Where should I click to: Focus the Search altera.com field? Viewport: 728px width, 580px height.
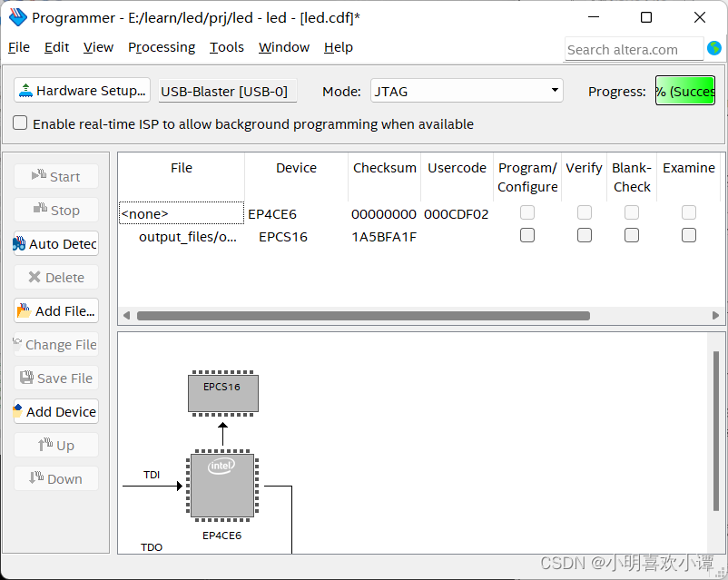coord(634,49)
